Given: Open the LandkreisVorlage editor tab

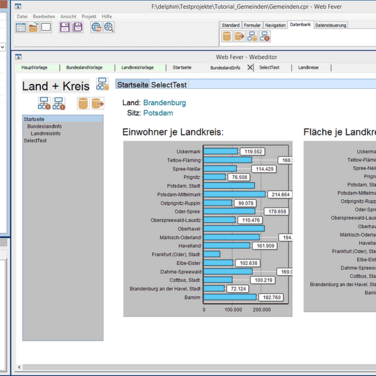Looking at the screenshot, I should [x=137, y=68].
